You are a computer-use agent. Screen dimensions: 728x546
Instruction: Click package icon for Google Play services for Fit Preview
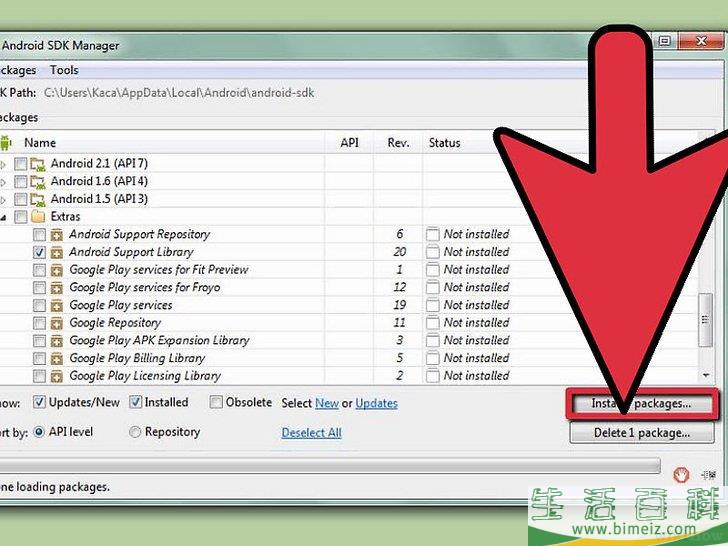coord(57,270)
